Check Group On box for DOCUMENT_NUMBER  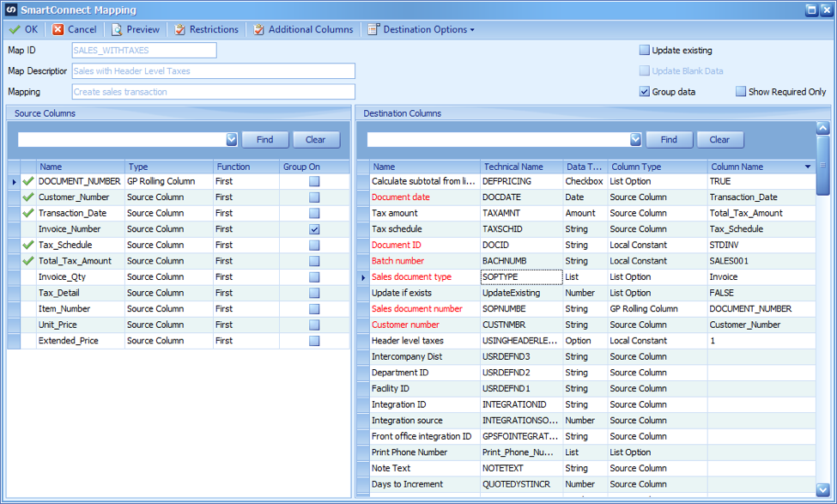314,181
